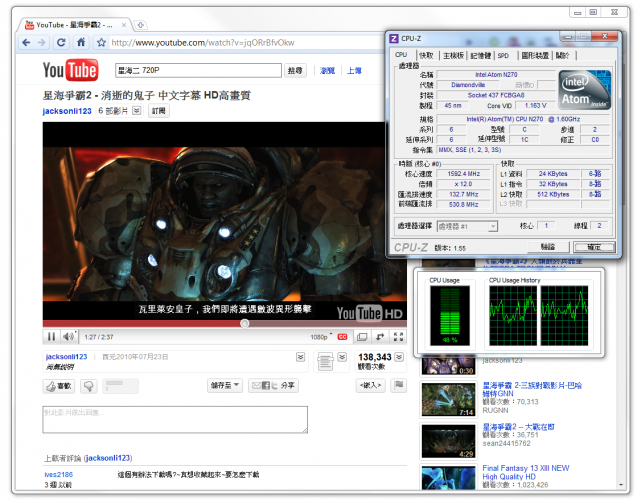Viewport: 640px width, 501px height.
Task: Expand chevron next to transcript icon
Action: tap(342, 357)
